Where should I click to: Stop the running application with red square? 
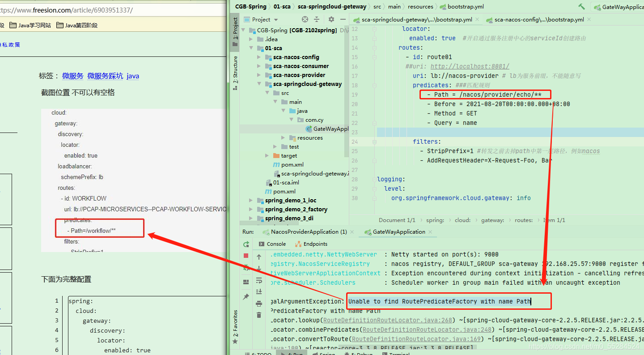(246, 256)
